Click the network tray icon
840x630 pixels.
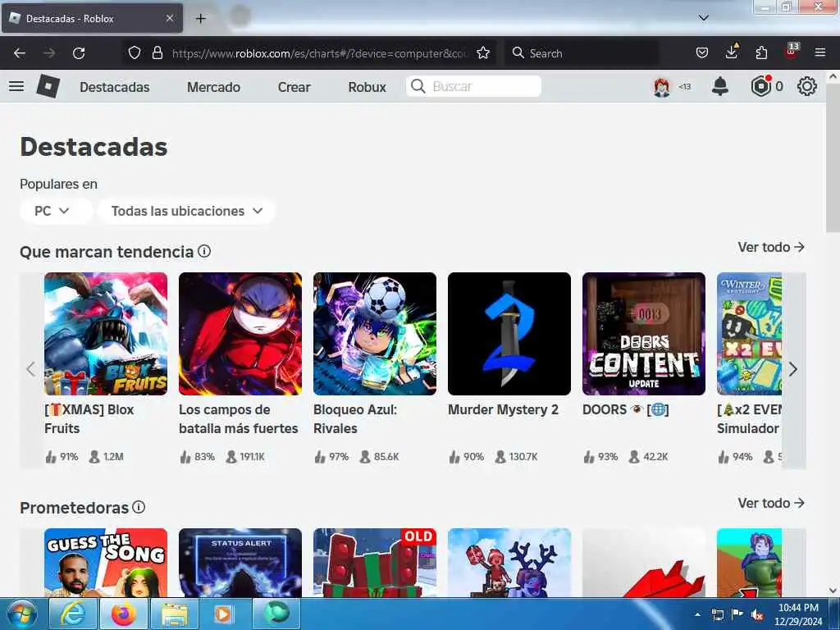tap(717, 615)
